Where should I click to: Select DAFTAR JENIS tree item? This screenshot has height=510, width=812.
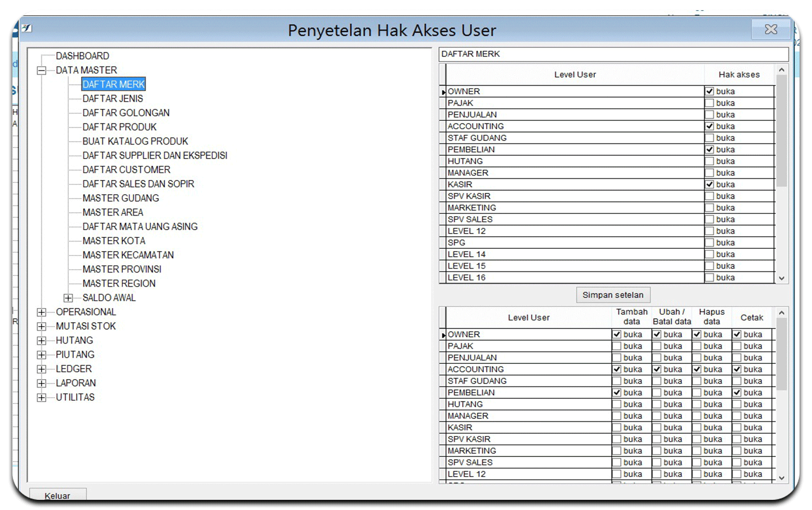[x=113, y=99]
